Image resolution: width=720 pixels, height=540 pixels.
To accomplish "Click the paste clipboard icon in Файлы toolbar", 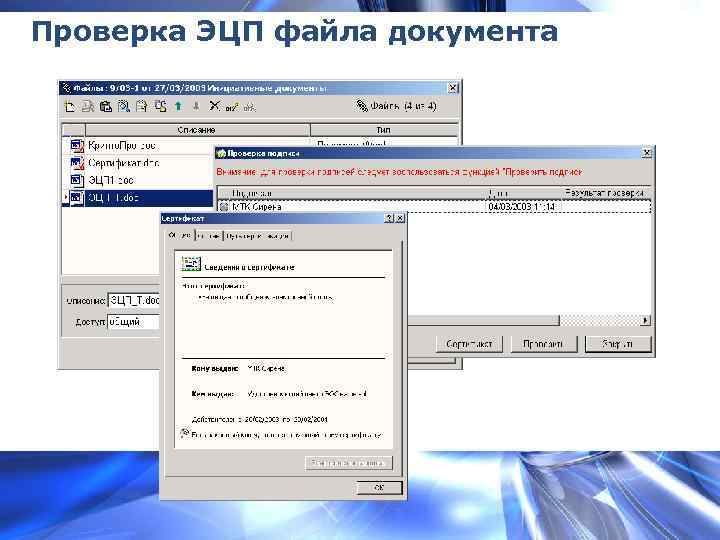I will pyautogui.click(x=106, y=107).
